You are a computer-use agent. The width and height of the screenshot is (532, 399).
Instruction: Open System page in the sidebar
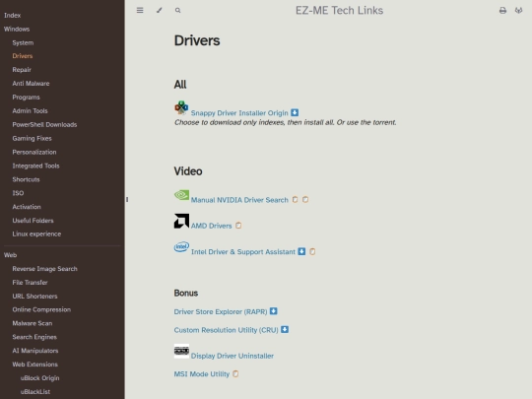point(23,42)
